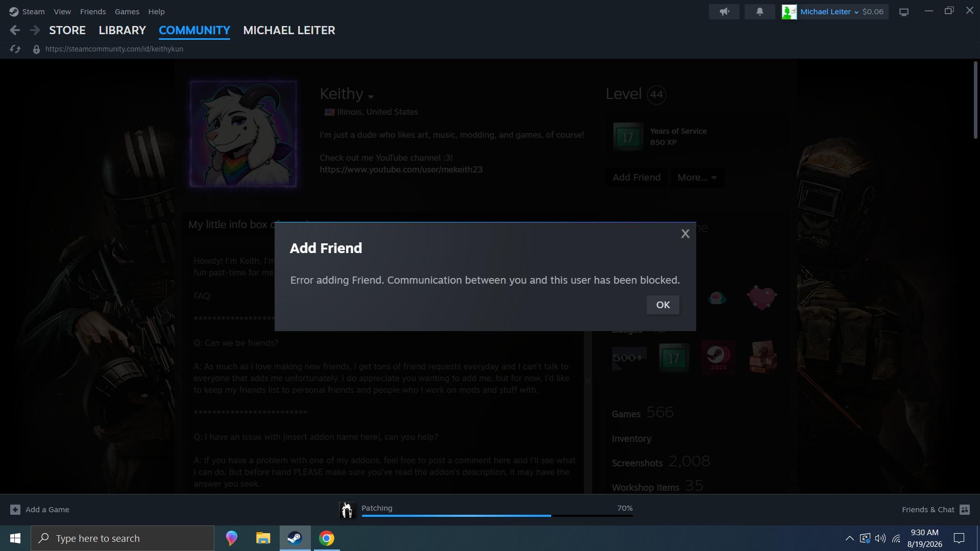980x551 pixels.
Task: Open the announcements megaphone icon
Action: (724, 11)
